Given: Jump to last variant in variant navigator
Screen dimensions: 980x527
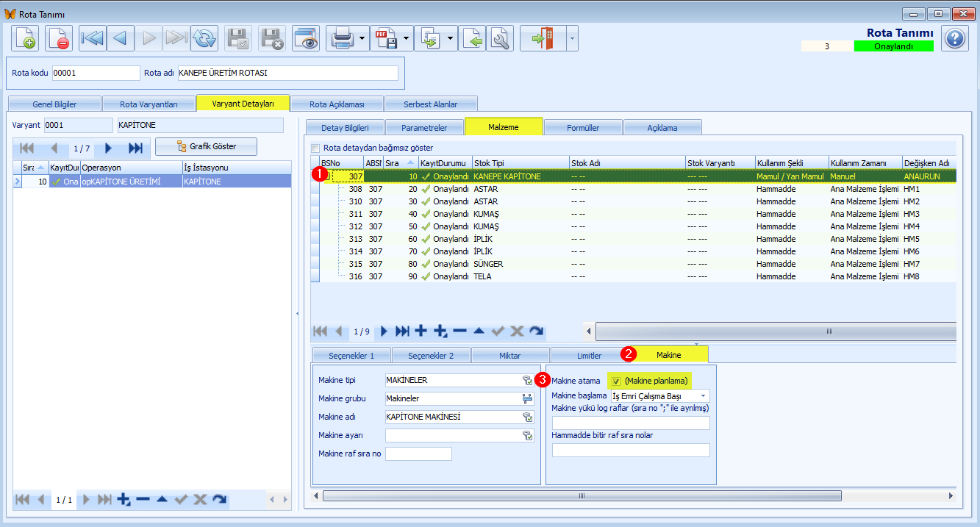Looking at the screenshot, I should click(135, 148).
